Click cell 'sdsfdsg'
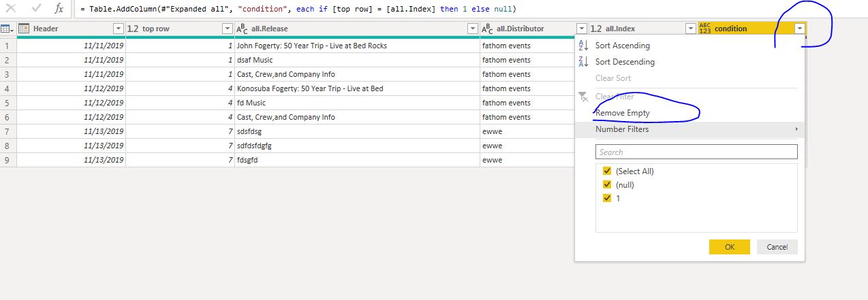 (357, 131)
